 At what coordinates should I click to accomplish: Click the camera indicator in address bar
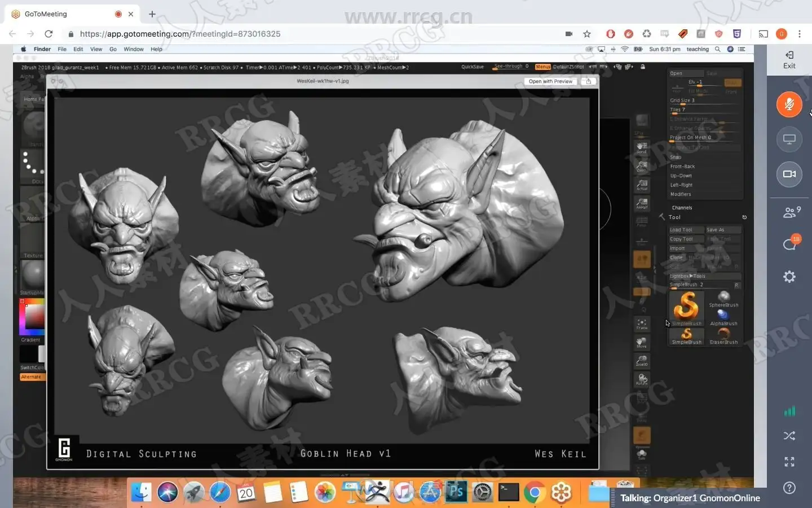(x=569, y=34)
